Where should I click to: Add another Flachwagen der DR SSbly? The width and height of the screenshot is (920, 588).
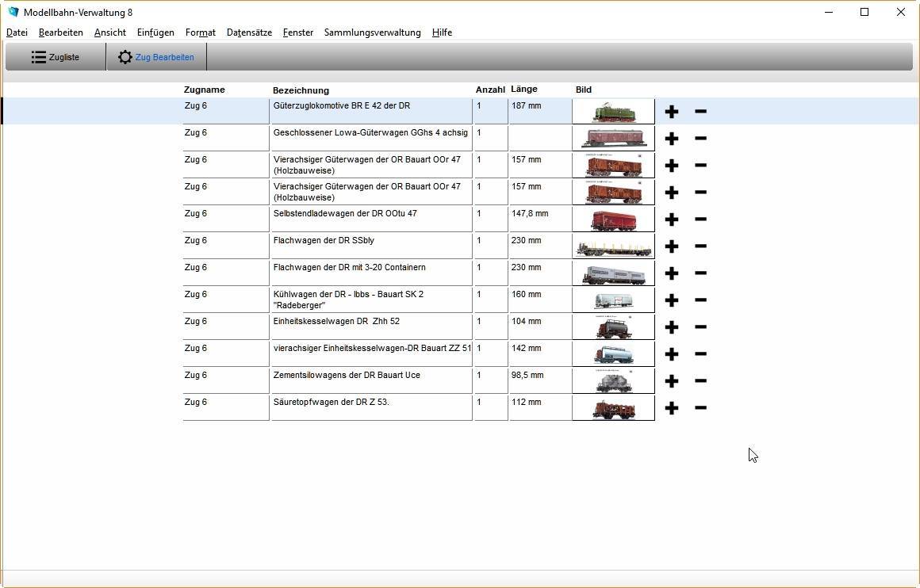pos(671,246)
